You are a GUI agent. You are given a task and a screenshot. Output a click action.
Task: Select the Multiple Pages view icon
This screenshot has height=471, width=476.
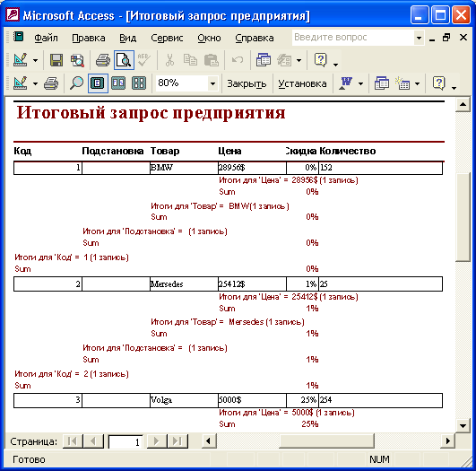point(139,83)
